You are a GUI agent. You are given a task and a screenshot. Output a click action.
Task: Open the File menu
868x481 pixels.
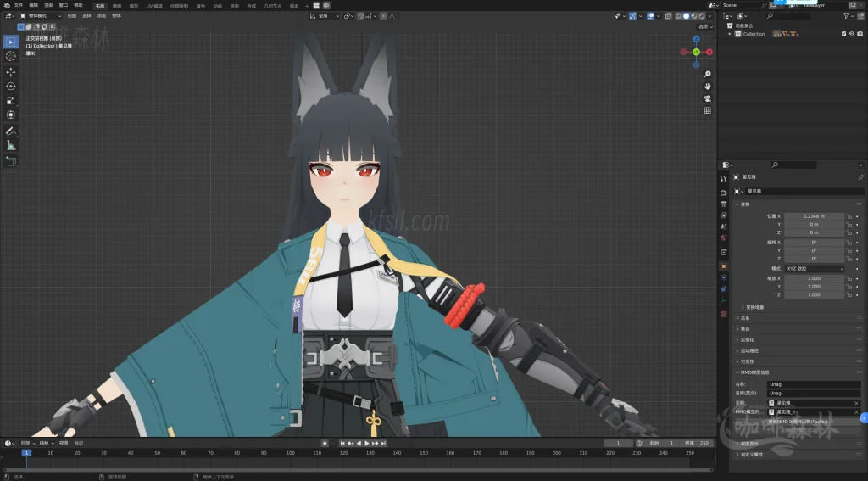pyautogui.click(x=19, y=5)
